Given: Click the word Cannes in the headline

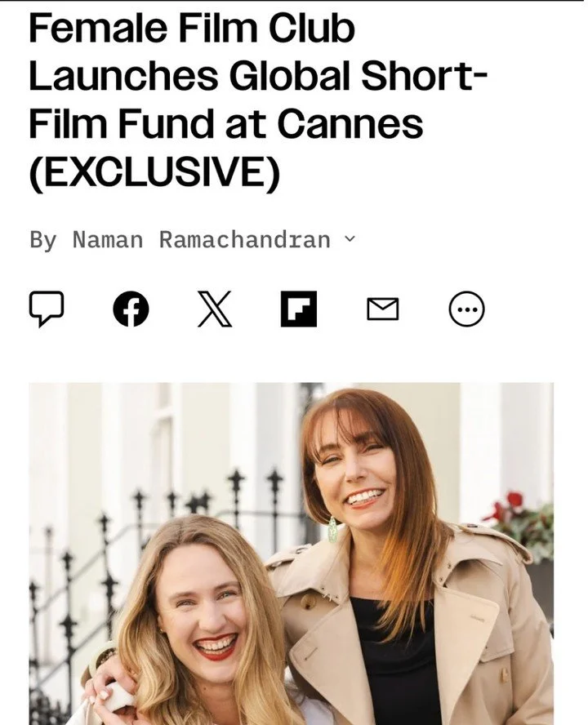Looking at the screenshot, I should point(350,124).
